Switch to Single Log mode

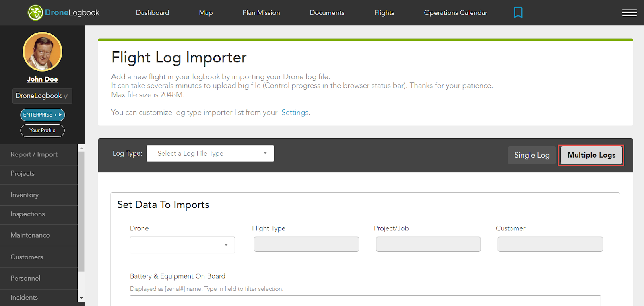pos(532,155)
